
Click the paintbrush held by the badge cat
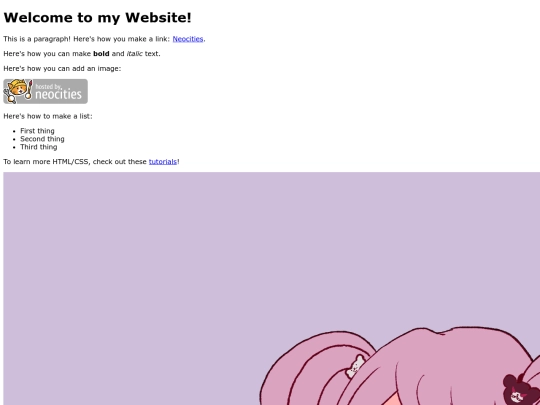[29, 90]
